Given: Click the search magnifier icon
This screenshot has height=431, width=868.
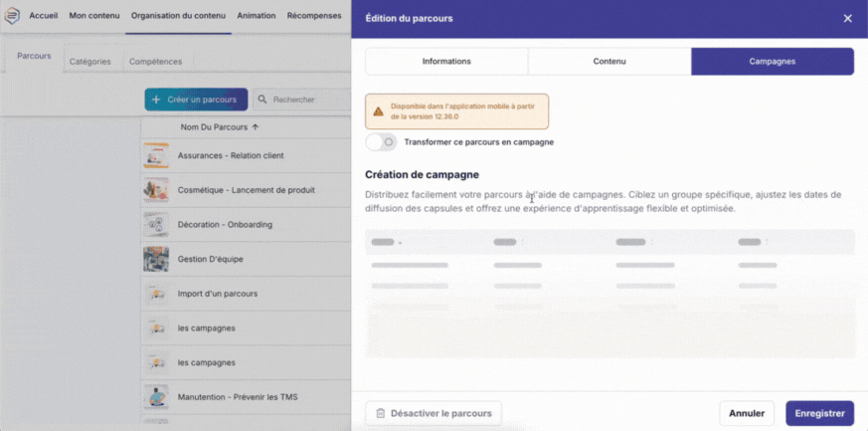Looking at the screenshot, I should (262, 100).
